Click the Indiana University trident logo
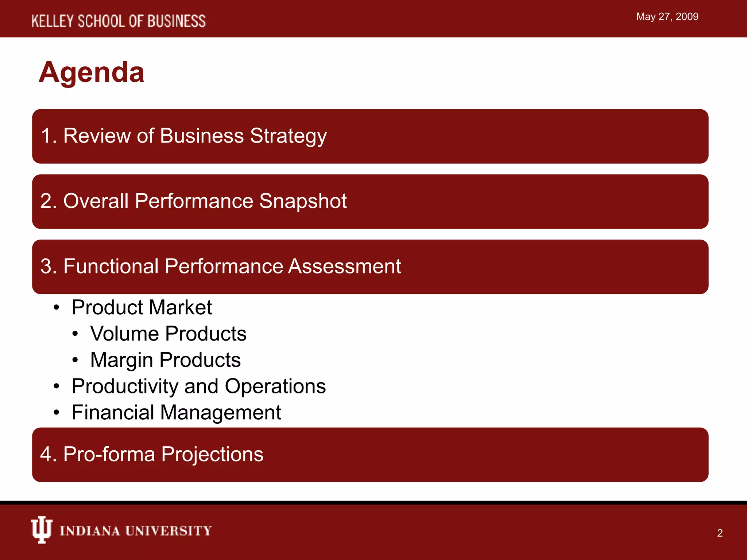The width and height of the screenshot is (747, 560). [x=41, y=530]
